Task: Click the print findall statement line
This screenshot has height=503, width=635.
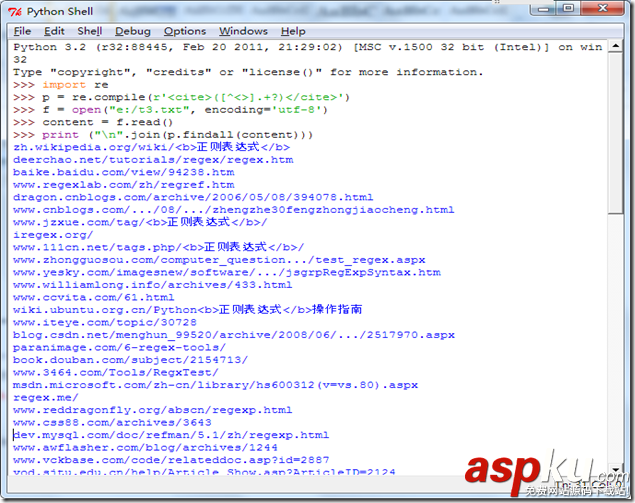Action: 163,135
